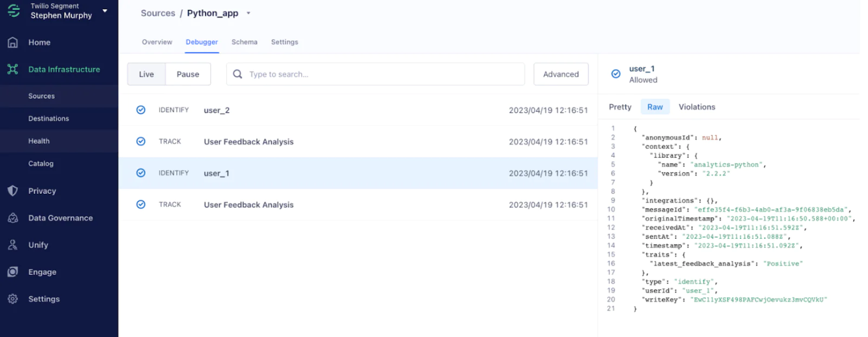Open the Python_app source dropdown arrow
The width and height of the screenshot is (868, 337).
pos(248,14)
